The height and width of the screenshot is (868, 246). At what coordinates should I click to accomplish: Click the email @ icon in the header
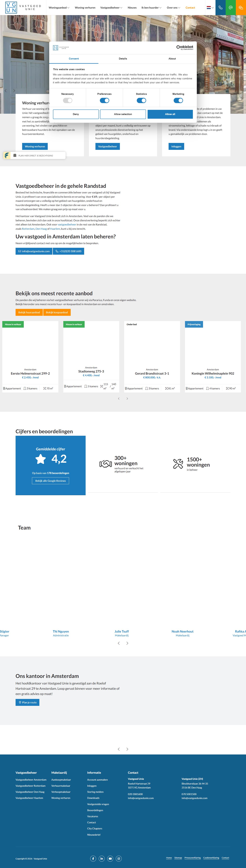coord(231,7)
